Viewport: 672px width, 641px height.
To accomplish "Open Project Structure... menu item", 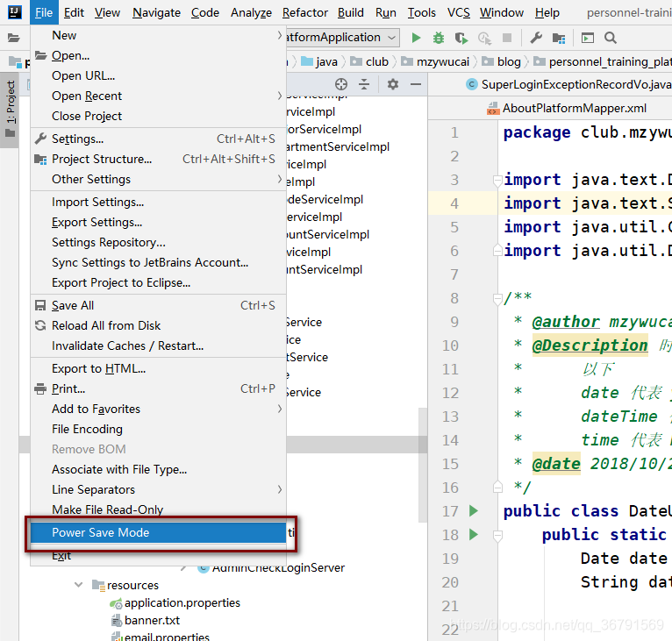I will (159, 159).
